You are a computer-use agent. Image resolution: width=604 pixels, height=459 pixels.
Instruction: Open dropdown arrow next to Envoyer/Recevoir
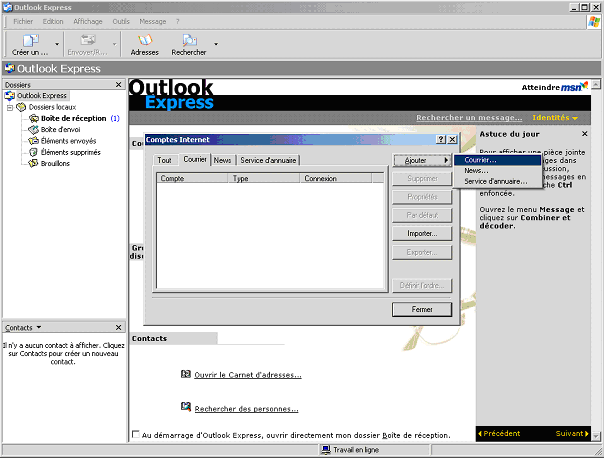click(x=114, y=44)
